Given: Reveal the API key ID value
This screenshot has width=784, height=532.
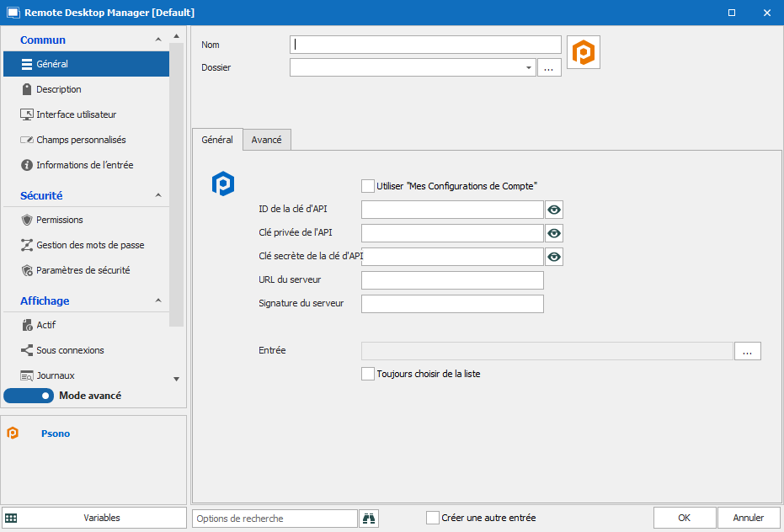Looking at the screenshot, I should [553, 210].
